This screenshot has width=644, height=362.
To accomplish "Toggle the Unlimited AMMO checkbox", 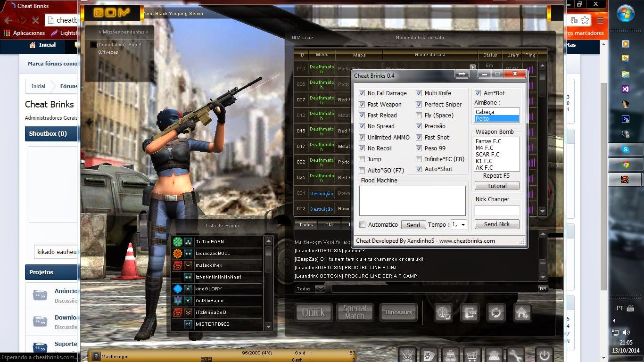I will (x=362, y=137).
